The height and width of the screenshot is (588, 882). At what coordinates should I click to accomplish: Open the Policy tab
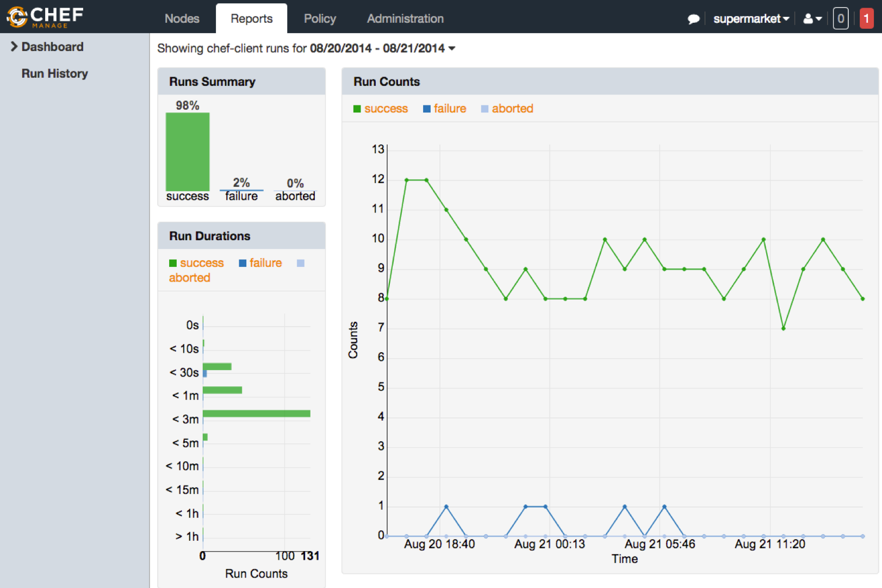[320, 18]
